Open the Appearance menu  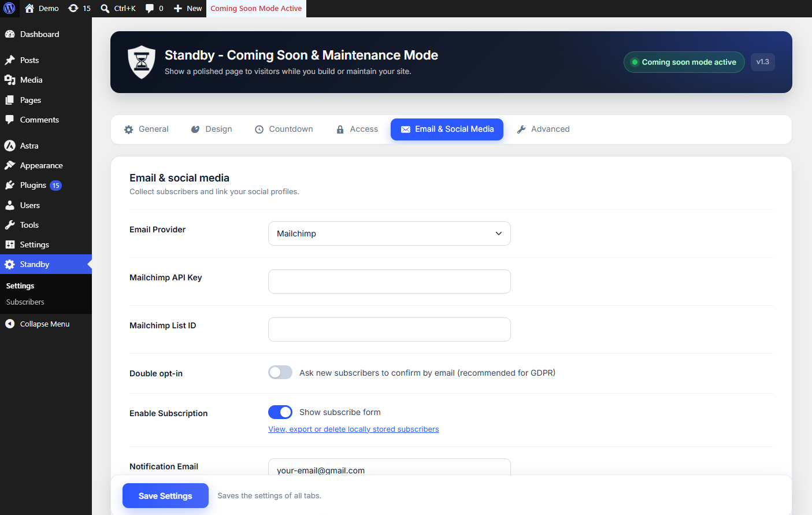46,165
